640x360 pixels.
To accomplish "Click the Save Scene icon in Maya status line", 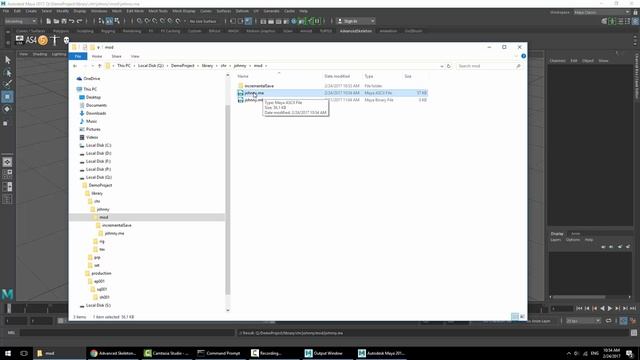I will click(x=64, y=21).
